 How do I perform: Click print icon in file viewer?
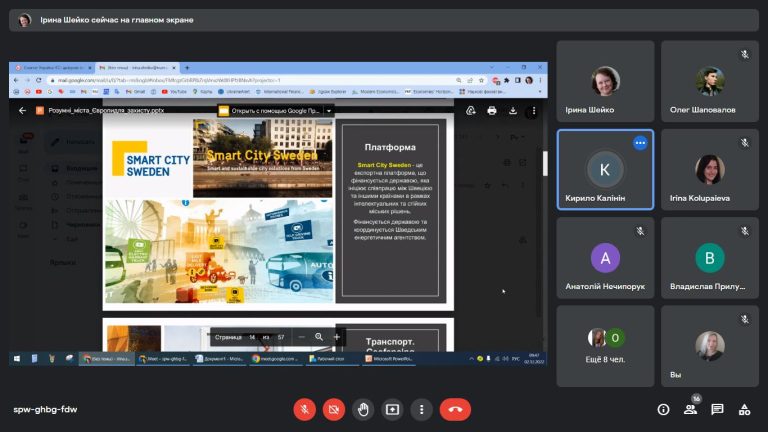click(492, 111)
